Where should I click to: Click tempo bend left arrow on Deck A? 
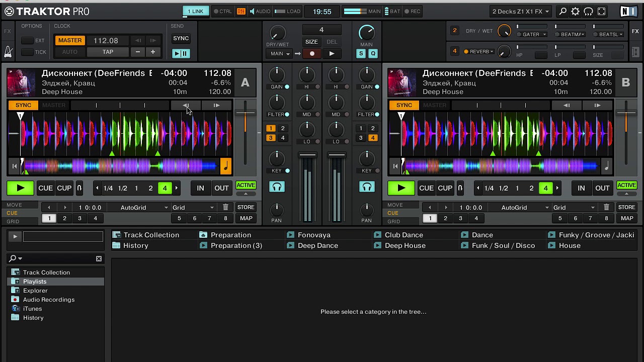[186, 105]
